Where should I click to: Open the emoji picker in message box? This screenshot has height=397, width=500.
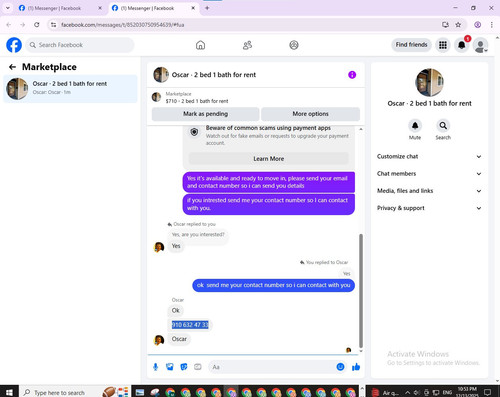340,367
